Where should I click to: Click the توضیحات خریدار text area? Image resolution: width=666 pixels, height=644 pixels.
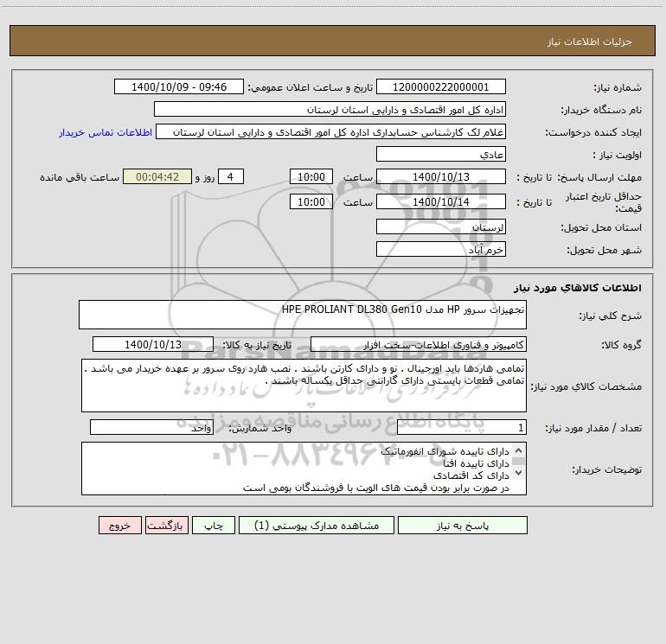pos(304,469)
